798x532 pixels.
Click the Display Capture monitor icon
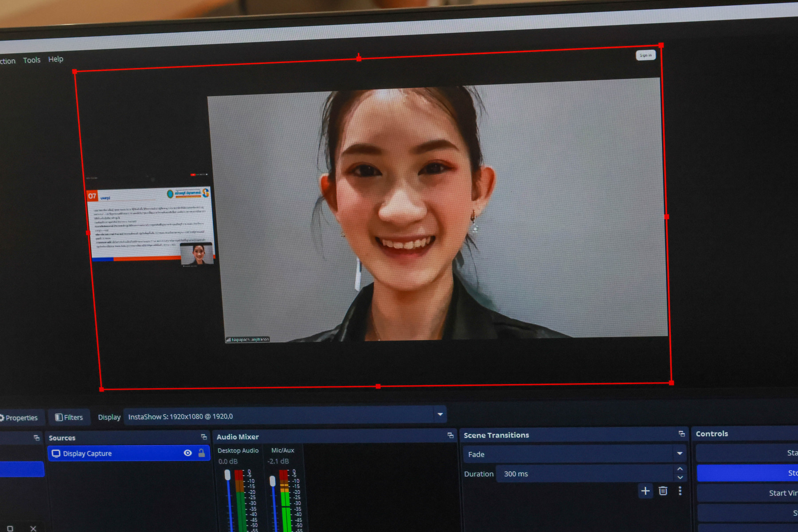[x=56, y=454]
